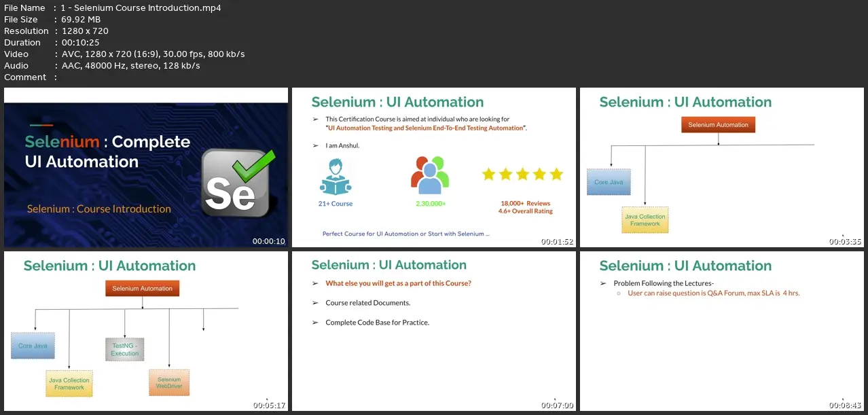Open the frame thumbnail stamped 00:05:17
The image size is (868, 415).
point(146,331)
